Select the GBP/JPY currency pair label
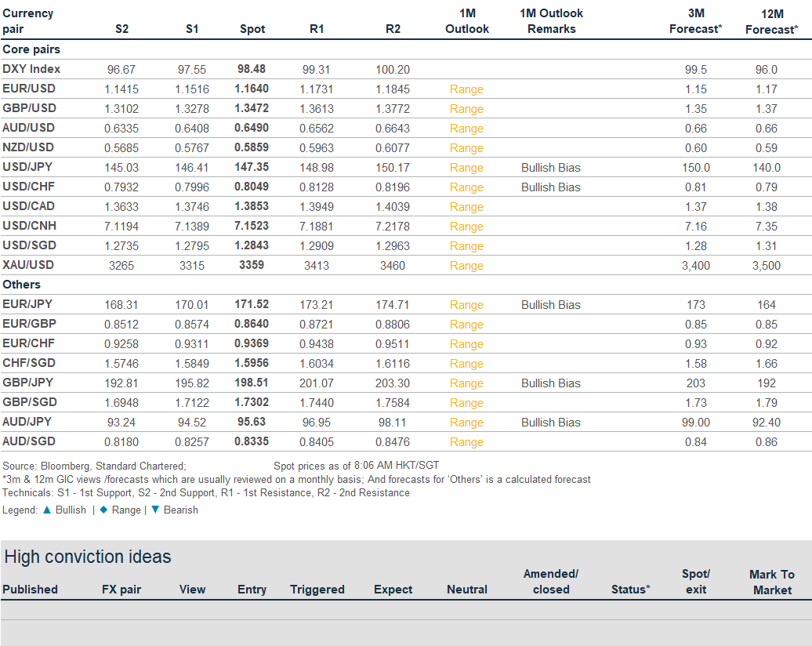Screen dimensions: 812x646 point(28,383)
